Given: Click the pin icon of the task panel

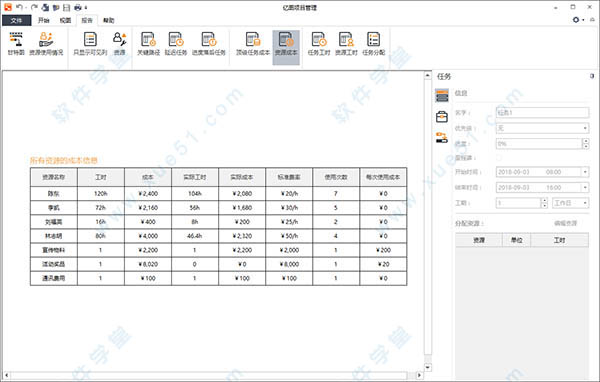Looking at the screenshot, I should 592,76.
